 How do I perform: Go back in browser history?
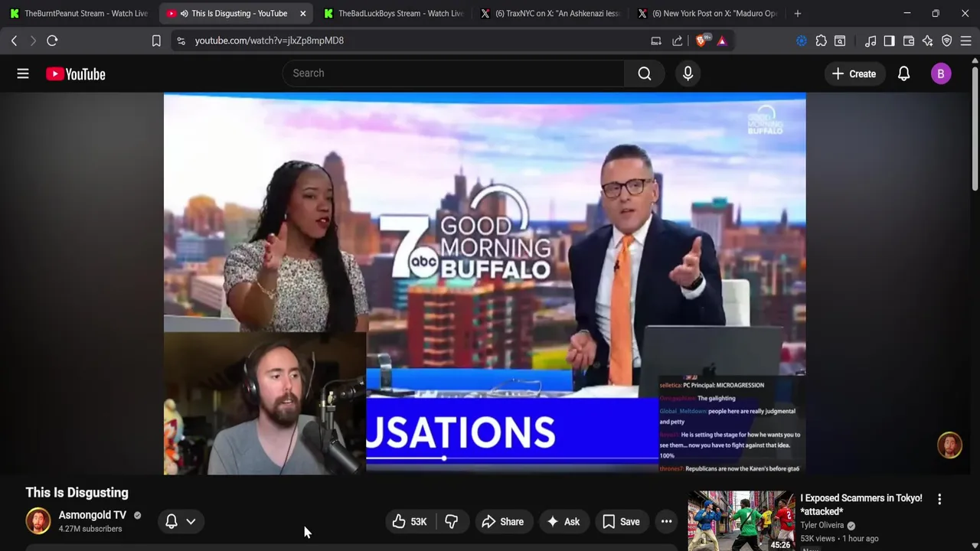tap(14, 41)
